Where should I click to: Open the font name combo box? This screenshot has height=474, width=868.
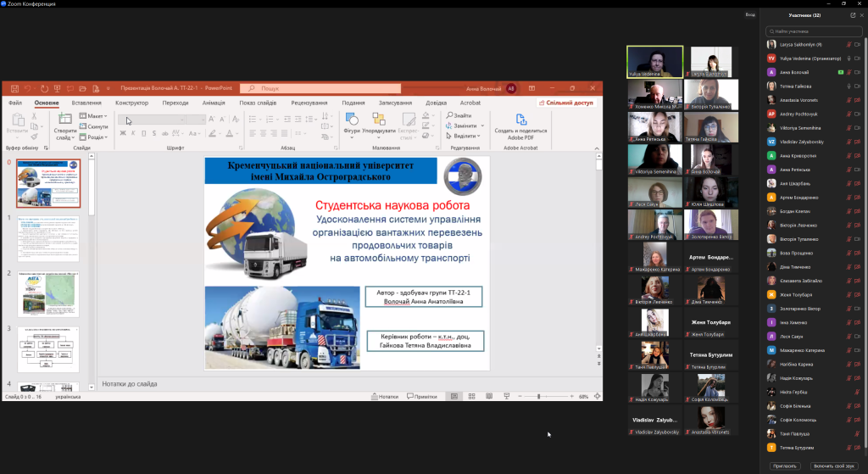coord(151,120)
